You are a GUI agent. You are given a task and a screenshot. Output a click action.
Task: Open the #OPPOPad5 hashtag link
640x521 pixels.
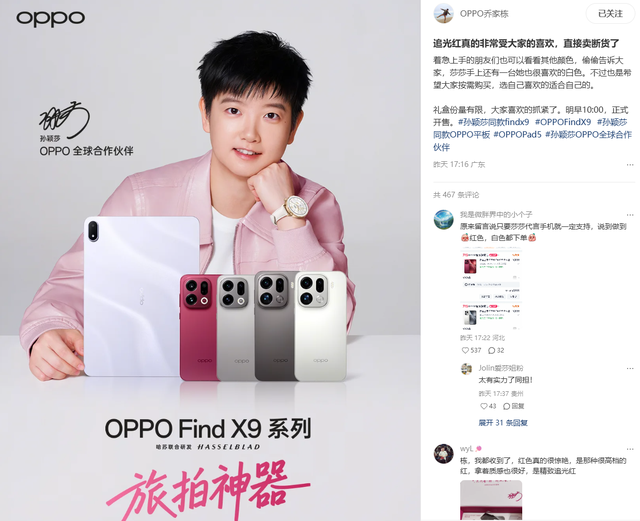point(517,134)
